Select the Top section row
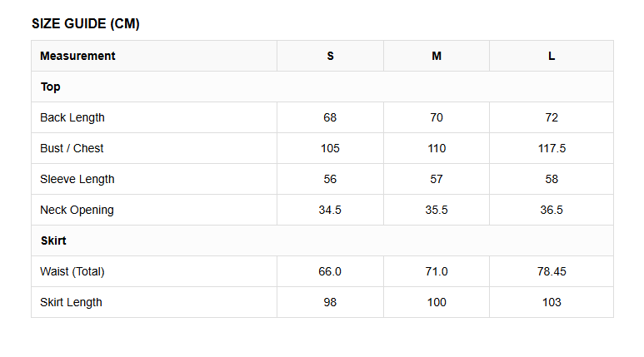 click(322, 87)
